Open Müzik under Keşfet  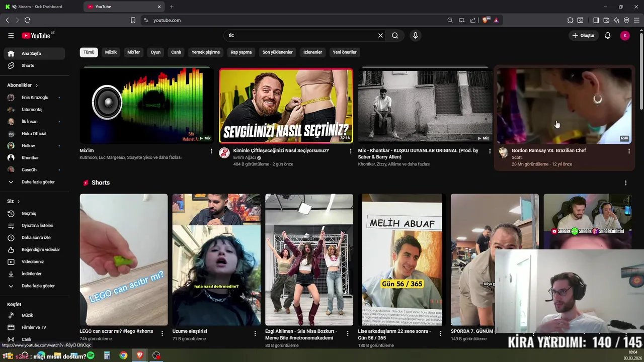pos(34,315)
